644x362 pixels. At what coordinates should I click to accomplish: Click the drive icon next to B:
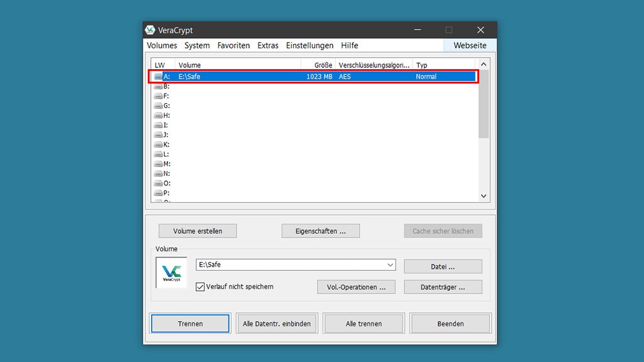pos(157,85)
